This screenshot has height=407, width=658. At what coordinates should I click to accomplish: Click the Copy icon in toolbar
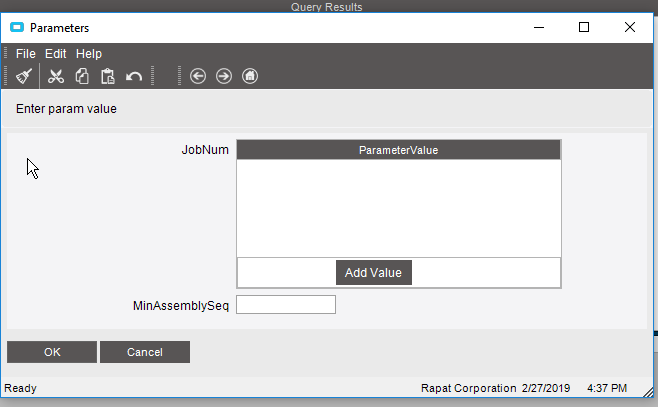[x=82, y=76]
